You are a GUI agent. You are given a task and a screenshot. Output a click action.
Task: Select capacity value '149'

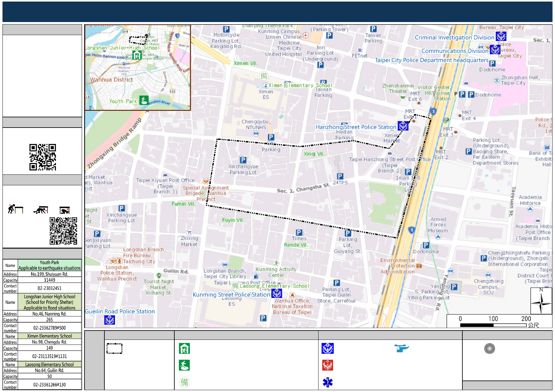coord(49,348)
